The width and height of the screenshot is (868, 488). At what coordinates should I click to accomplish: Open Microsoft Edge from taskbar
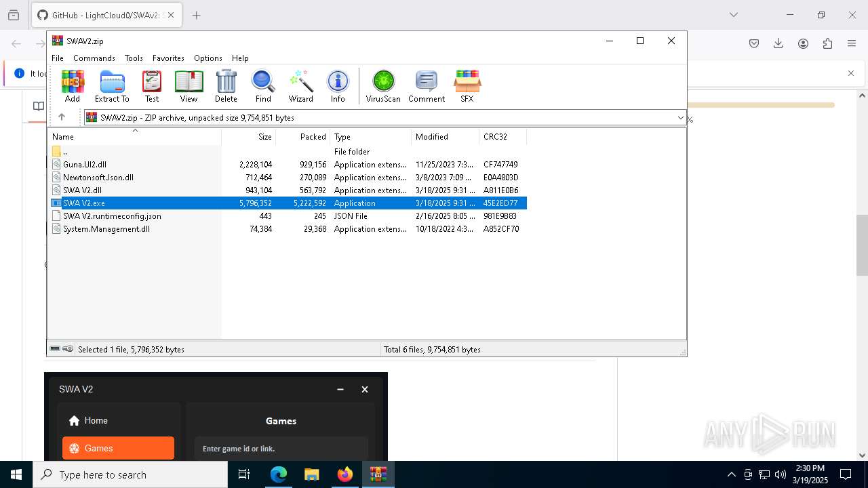coord(278,474)
